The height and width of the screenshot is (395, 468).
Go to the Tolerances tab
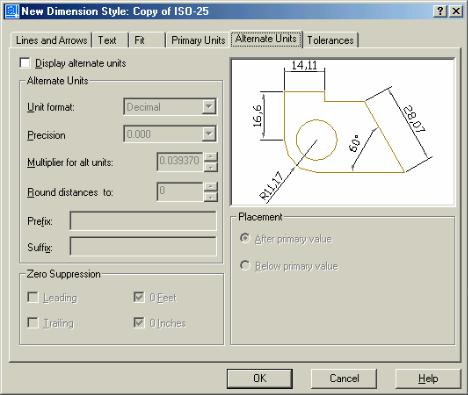click(x=330, y=40)
